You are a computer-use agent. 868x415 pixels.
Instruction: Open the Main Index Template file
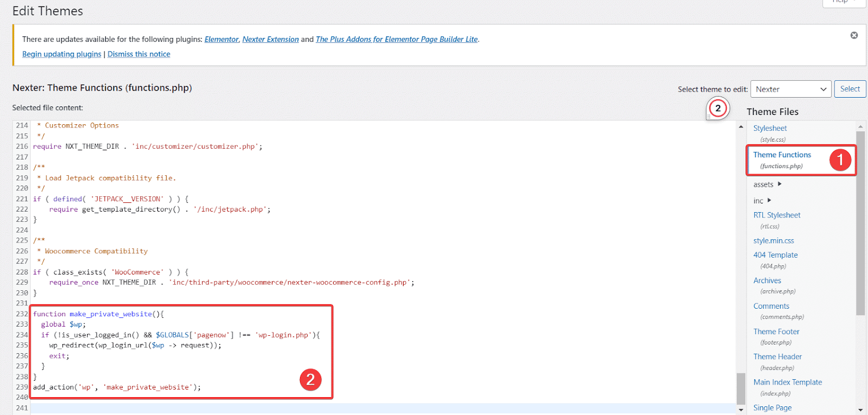pos(788,382)
